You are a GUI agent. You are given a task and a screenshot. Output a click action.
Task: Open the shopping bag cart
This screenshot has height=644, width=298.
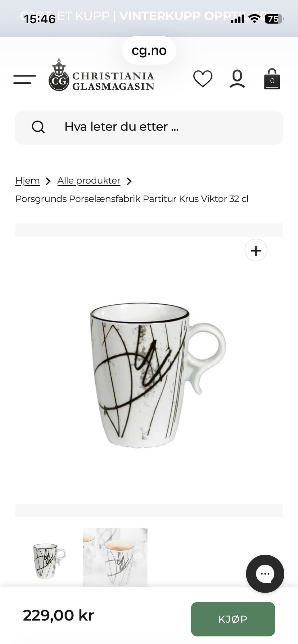(x=272, y=79)
